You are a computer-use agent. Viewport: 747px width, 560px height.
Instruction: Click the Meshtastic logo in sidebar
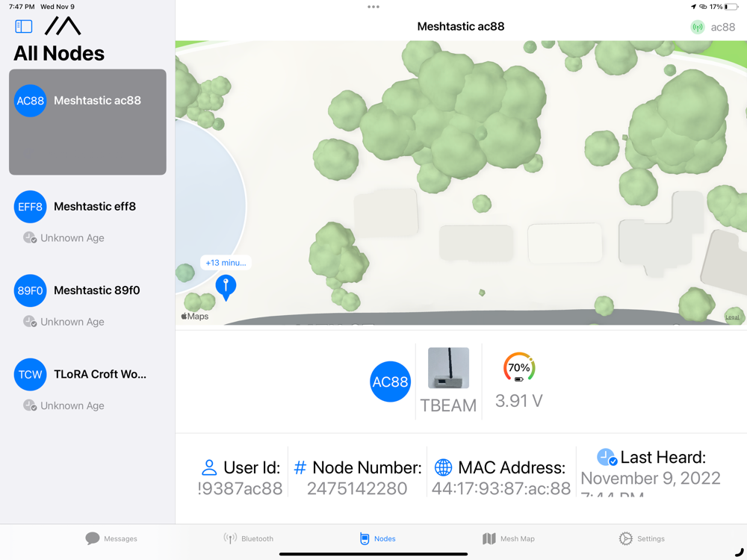pos(63,25)
